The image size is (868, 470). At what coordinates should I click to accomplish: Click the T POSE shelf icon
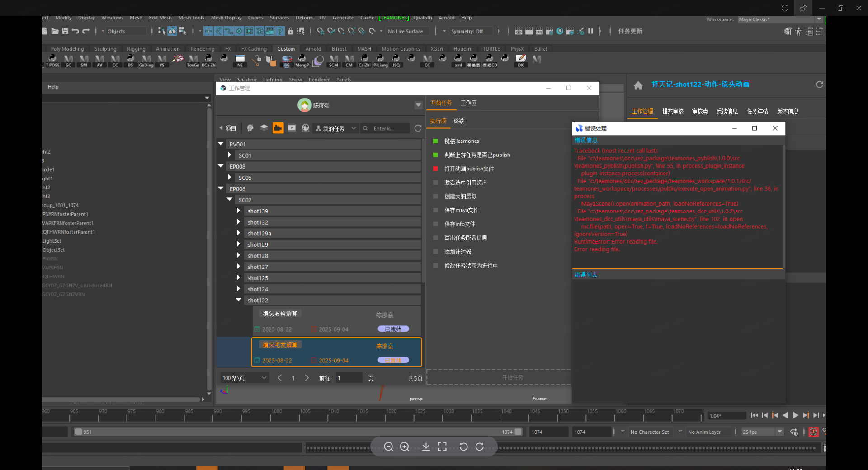[52, 61]
